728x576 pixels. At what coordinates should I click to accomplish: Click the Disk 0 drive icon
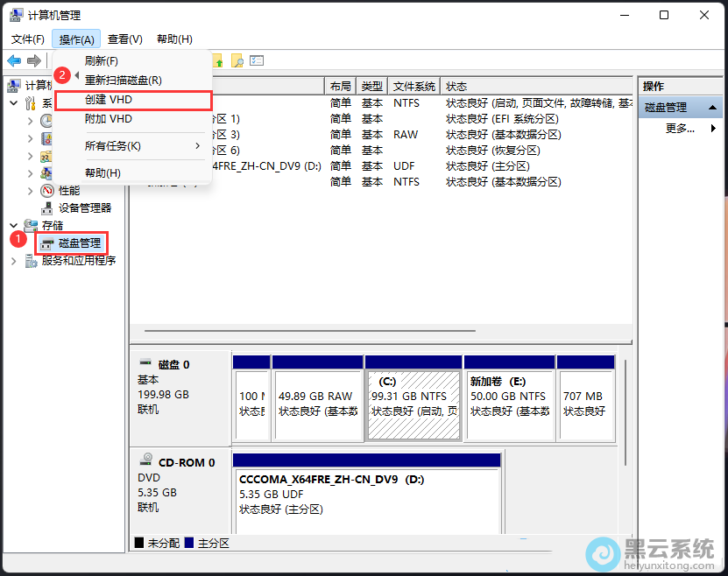[145, 364]
